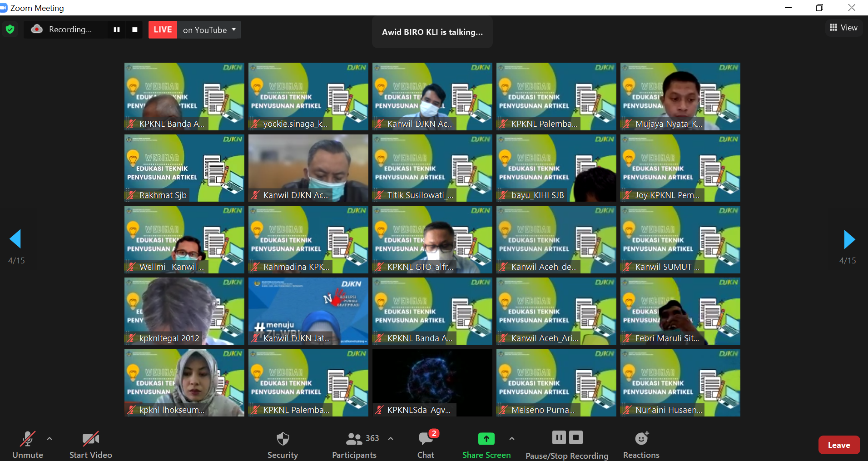Click the green Share Screen icon
868x461 pixels.
(486, 439)
